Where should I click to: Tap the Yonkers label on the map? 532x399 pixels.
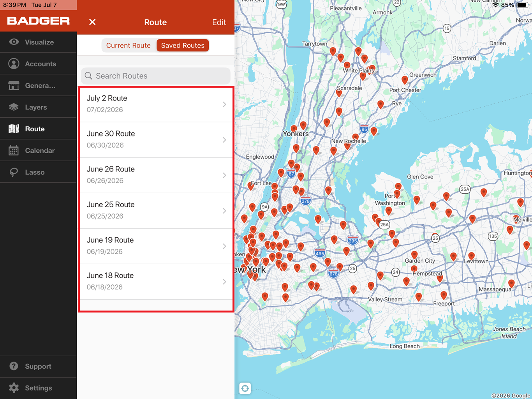click(x=296, y=134)
